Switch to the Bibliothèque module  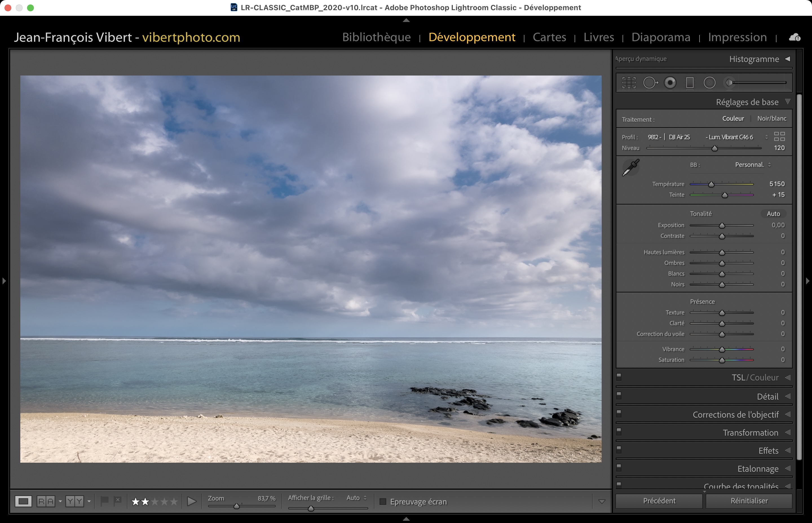tap(376, 37)
